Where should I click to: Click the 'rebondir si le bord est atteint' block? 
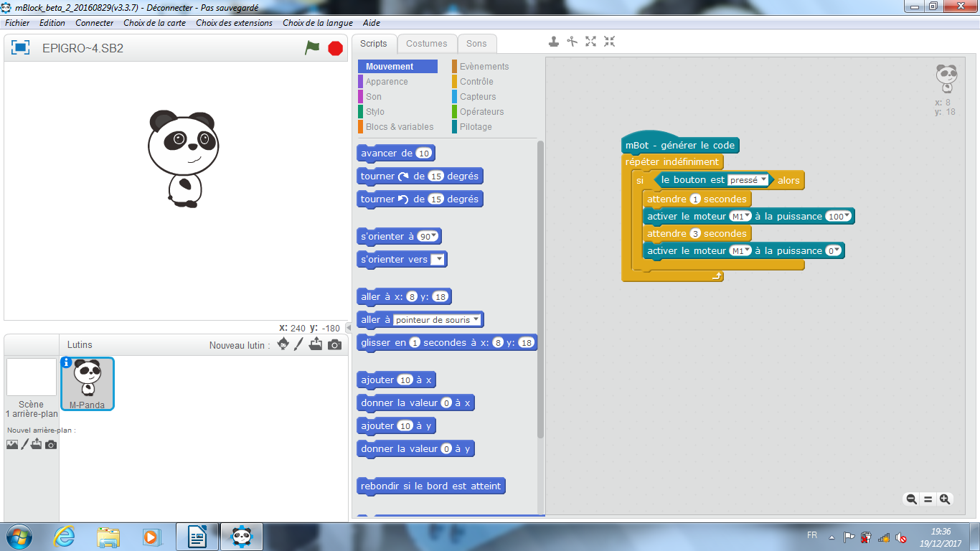click(x=430, y=486)
